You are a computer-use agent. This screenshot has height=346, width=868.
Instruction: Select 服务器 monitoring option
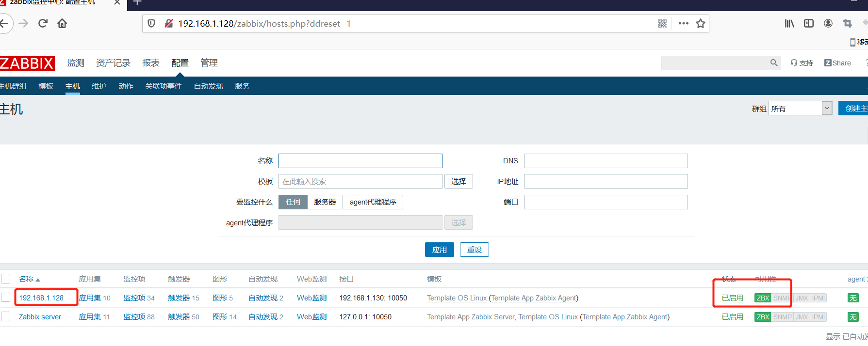coord(325,202)
